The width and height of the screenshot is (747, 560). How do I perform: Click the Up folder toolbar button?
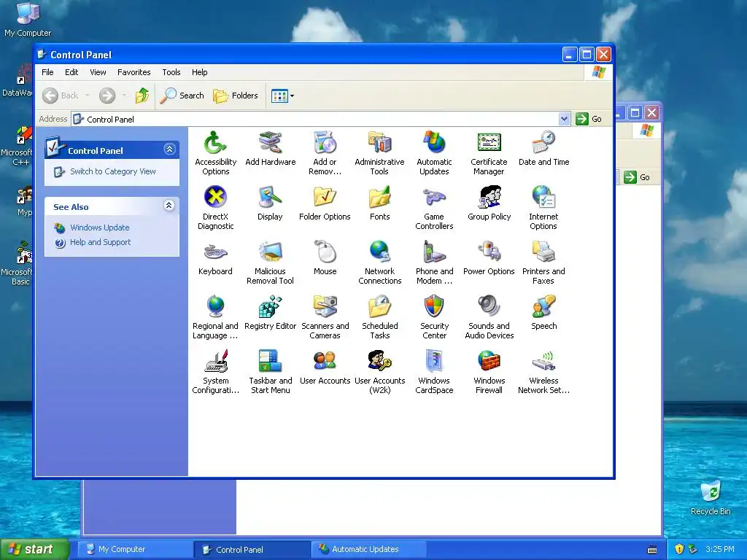pos(142,96)
